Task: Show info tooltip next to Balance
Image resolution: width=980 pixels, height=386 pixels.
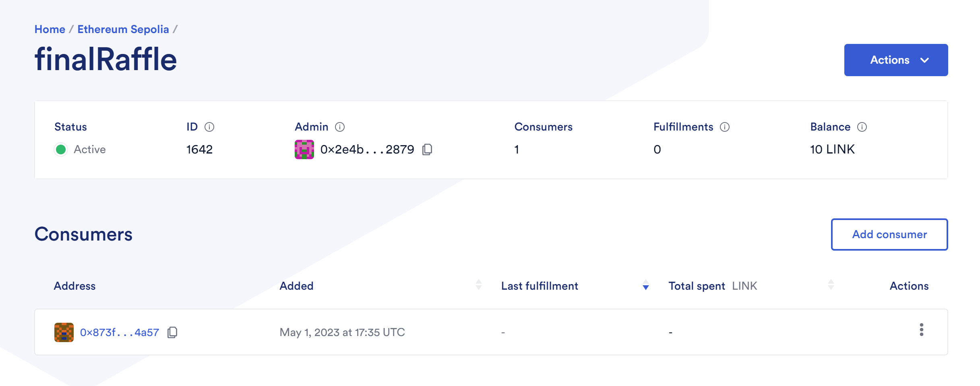Action: (862, 127)
